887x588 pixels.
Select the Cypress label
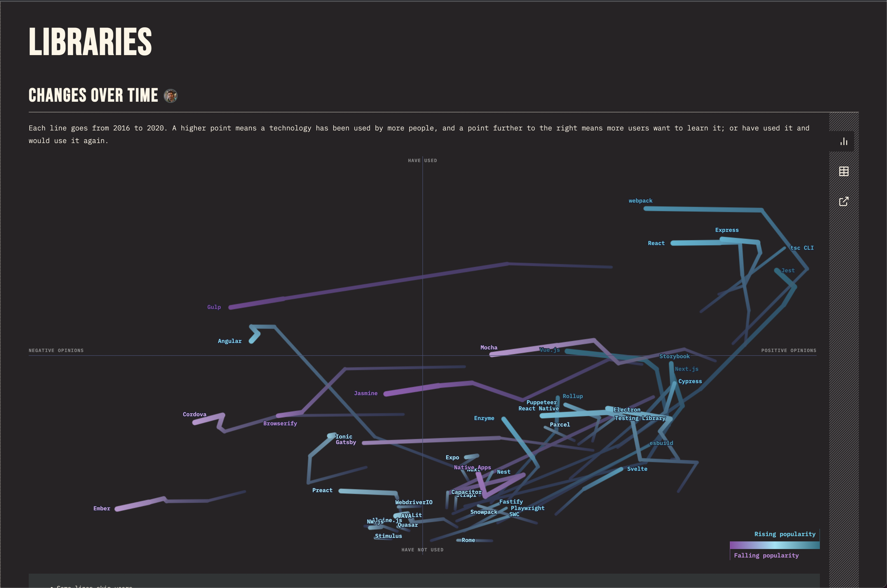coord(690,381)
